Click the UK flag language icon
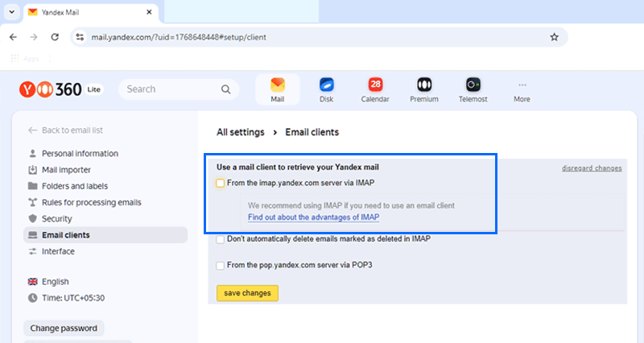 pyautogui.click(x=32, y=282)
